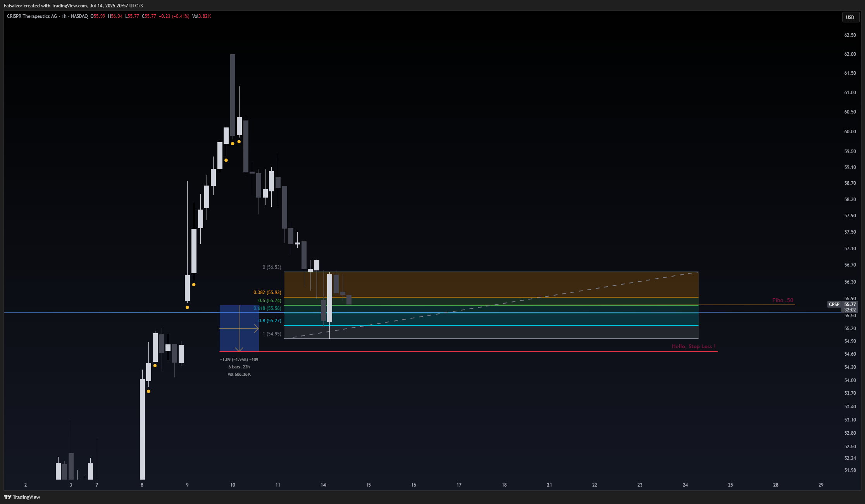Click the open value 'O55.99' in the header
Viewport: 865px width, 504px height.
tap(98, 16)
